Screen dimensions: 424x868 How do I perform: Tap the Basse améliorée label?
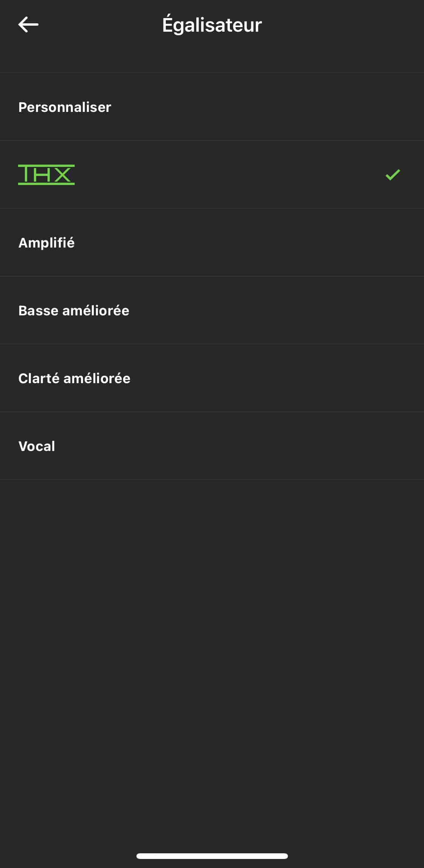74,311
